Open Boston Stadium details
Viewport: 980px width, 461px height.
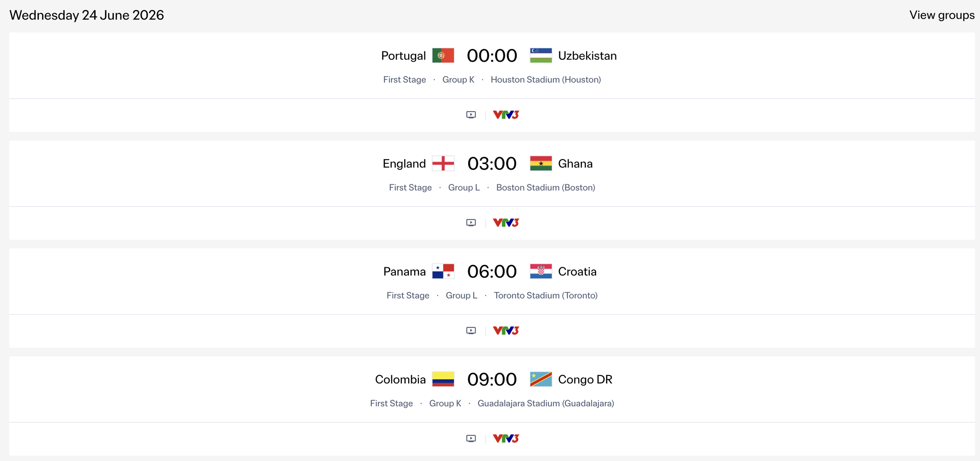pyautogui.click(x=546, y=187)
